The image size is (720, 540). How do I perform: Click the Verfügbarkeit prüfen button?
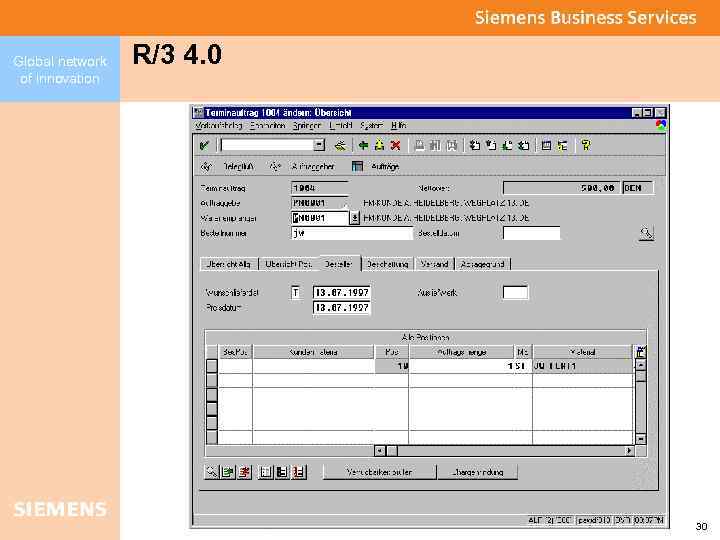click(x=379, y=472)
